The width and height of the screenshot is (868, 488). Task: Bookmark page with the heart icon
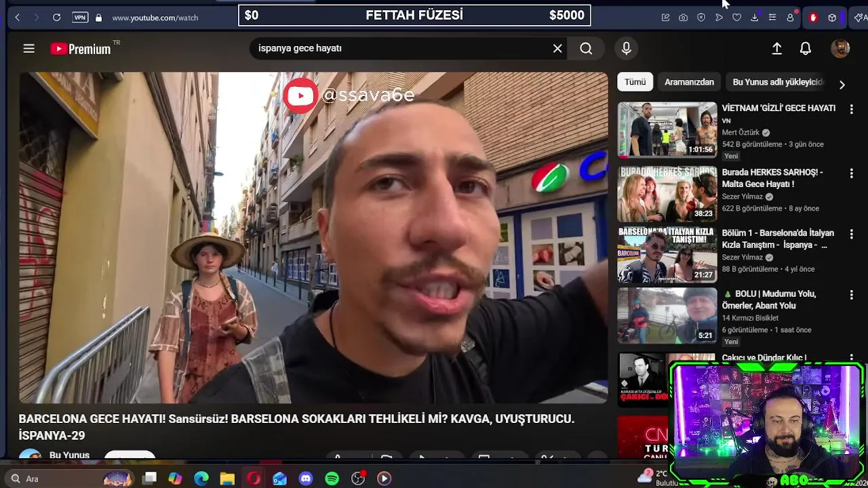coord(736,18)
